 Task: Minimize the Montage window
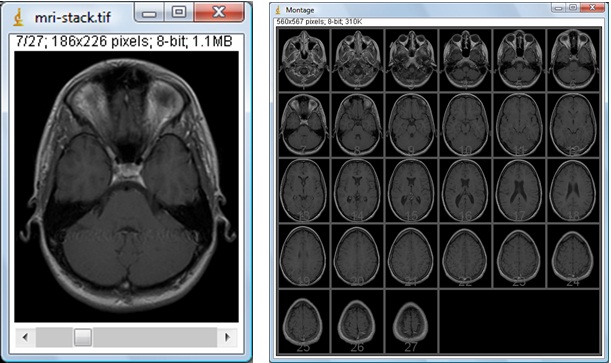[558, 8]
